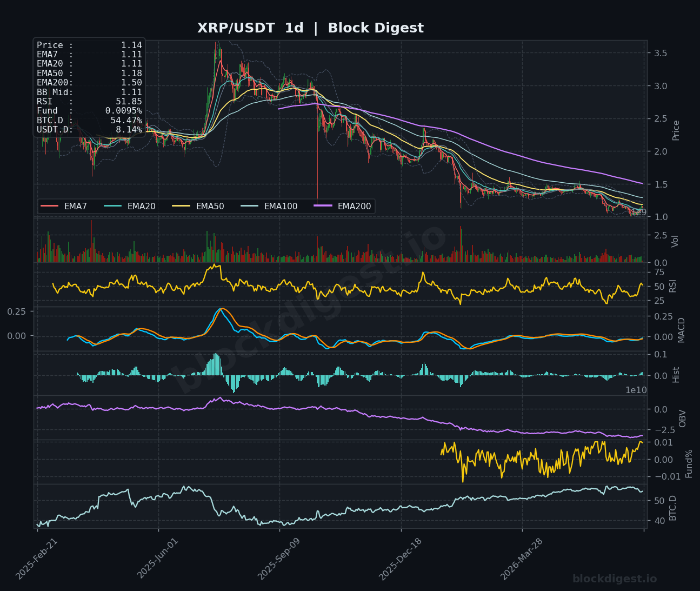Viewport: 700px width, 591px height.
Task: Click the purple EMA200 legend line swatch
Action: coord(323,206)
